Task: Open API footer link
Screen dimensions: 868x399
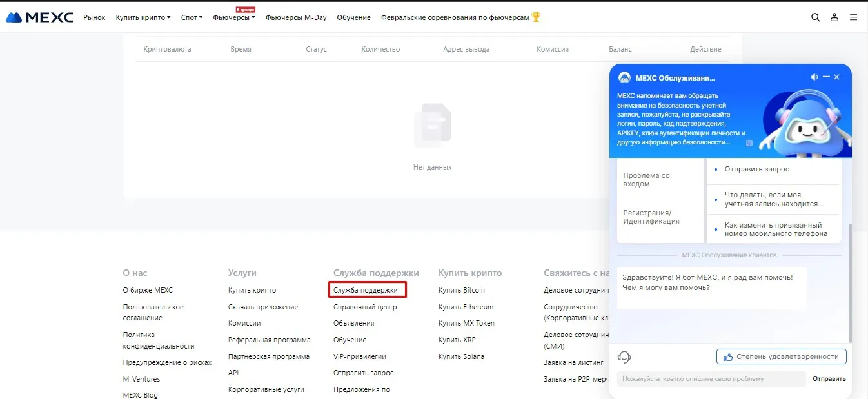Action: [x=233, y=373]
